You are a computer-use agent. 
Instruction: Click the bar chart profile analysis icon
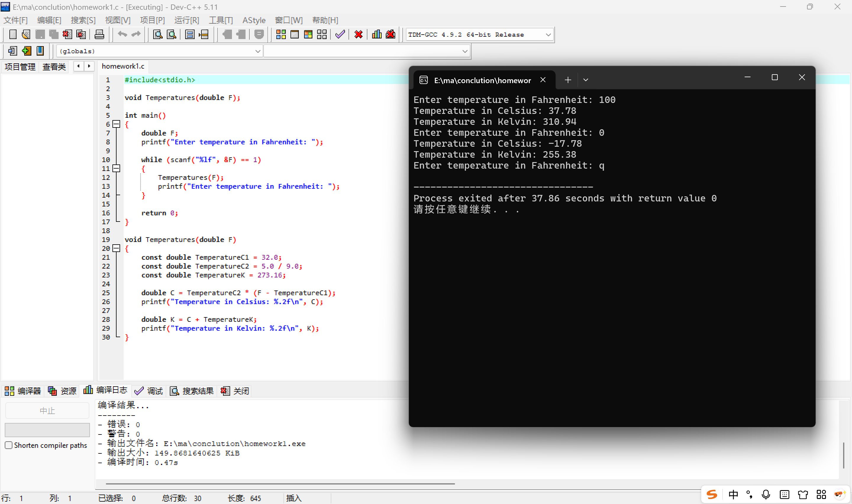(x=377, y=34)
